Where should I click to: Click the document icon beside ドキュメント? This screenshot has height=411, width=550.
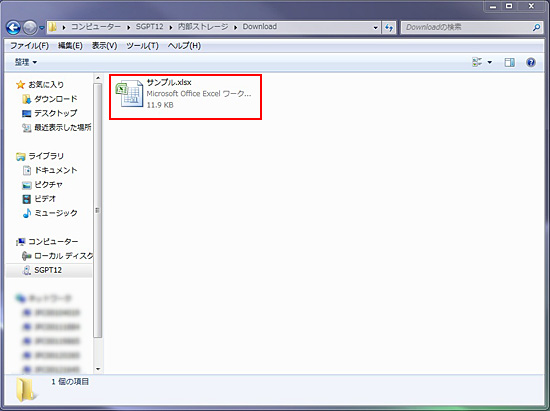coord(27,170)
